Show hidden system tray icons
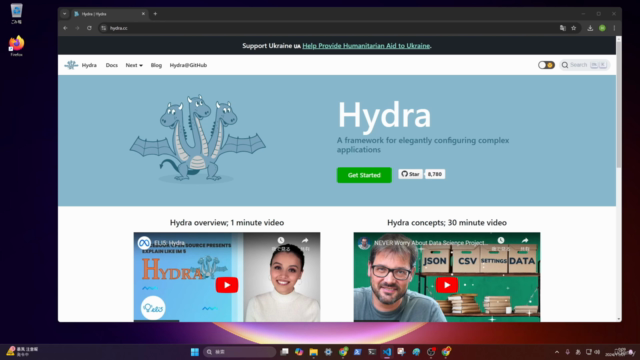The height and width of the screenshot is (360, 640). (557, 352)
